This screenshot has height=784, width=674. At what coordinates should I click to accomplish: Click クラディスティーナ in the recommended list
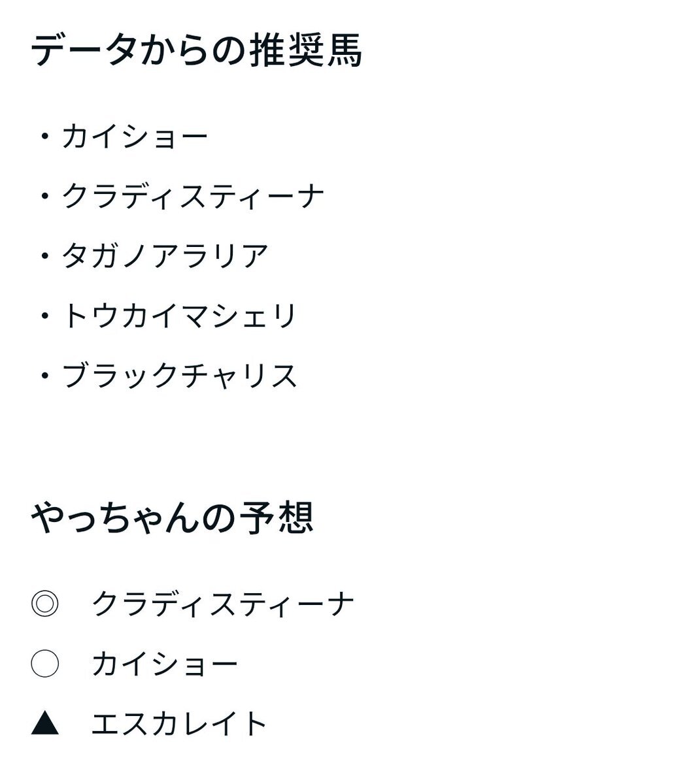(194, 197)
